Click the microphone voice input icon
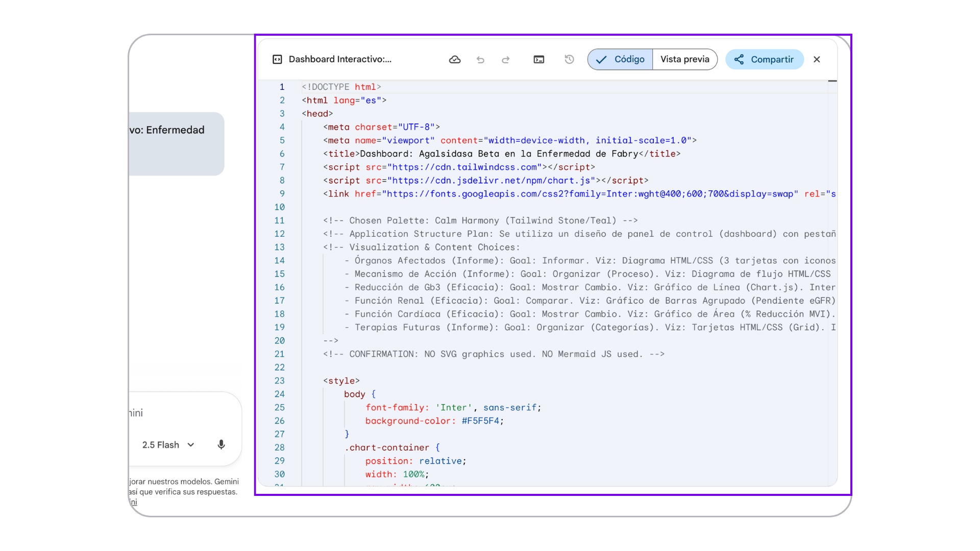Screen dimensions: 980x551 [221, 444]
